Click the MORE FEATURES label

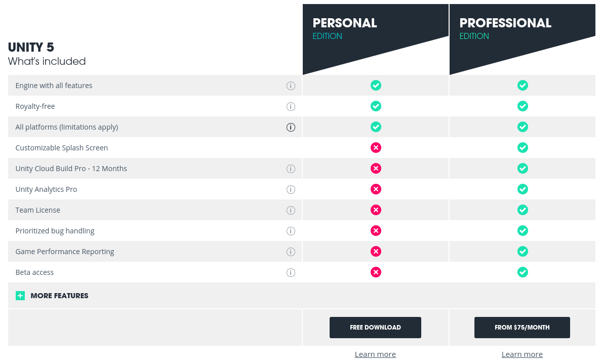point(60,296)
